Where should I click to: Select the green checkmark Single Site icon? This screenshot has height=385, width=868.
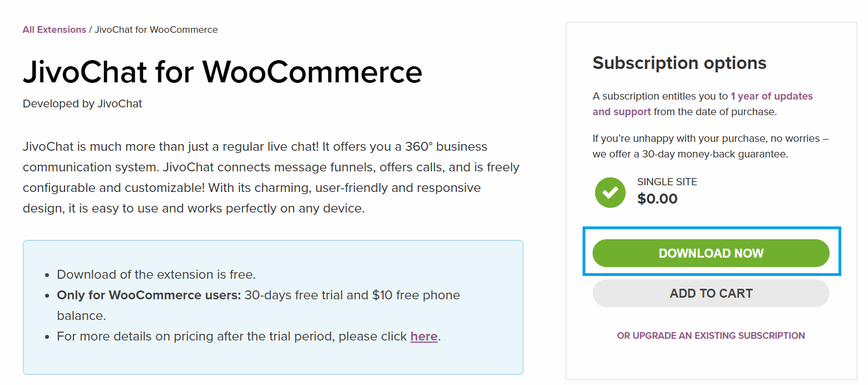point(610,192)
